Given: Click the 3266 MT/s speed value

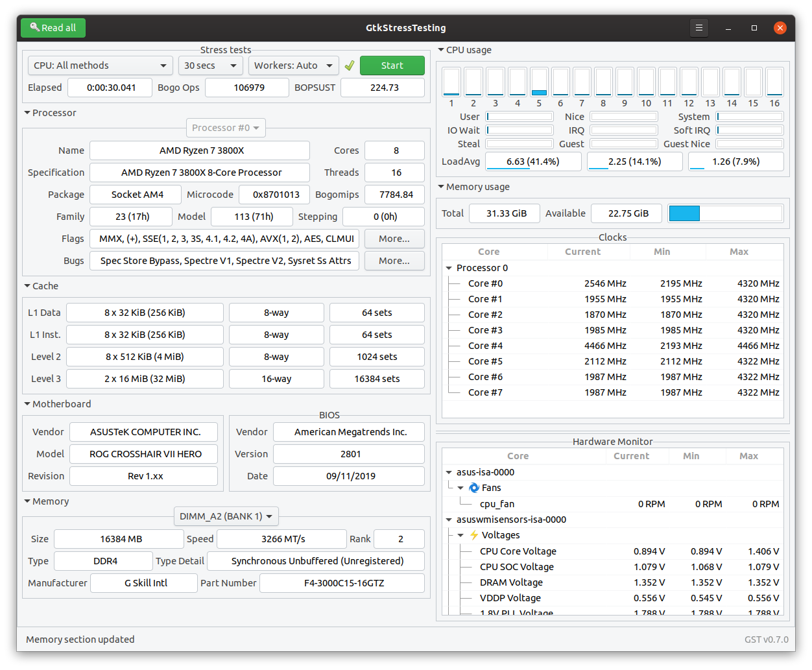Looking at the screenshot, I should (x=282, y=539).
